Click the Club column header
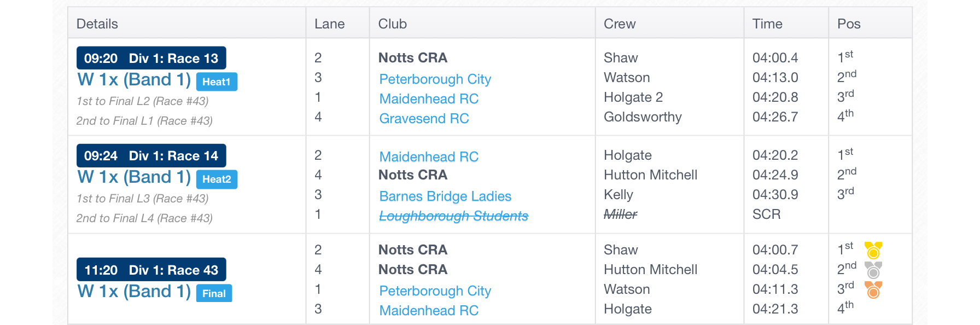Screen dimensions: 980x325 [393, 24]
